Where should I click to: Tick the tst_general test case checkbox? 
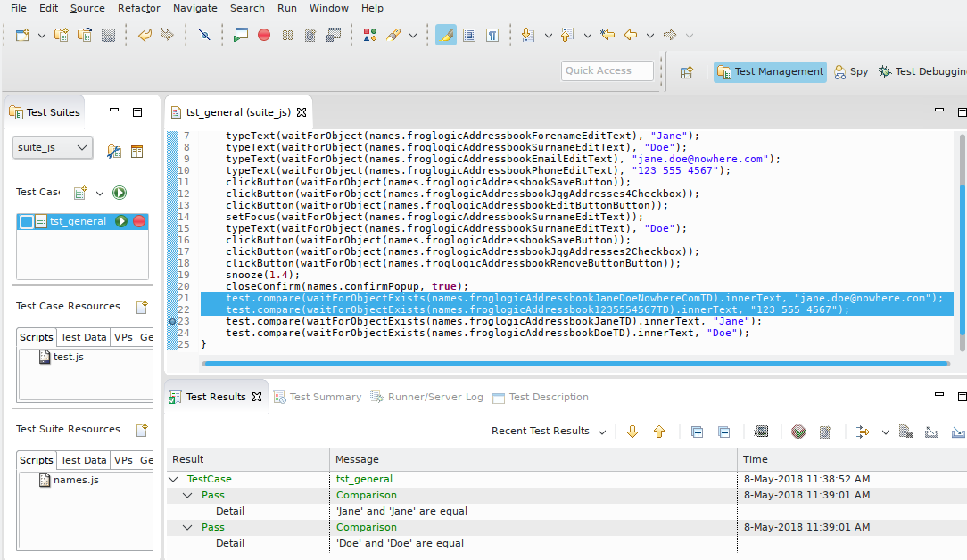(27, 222)
